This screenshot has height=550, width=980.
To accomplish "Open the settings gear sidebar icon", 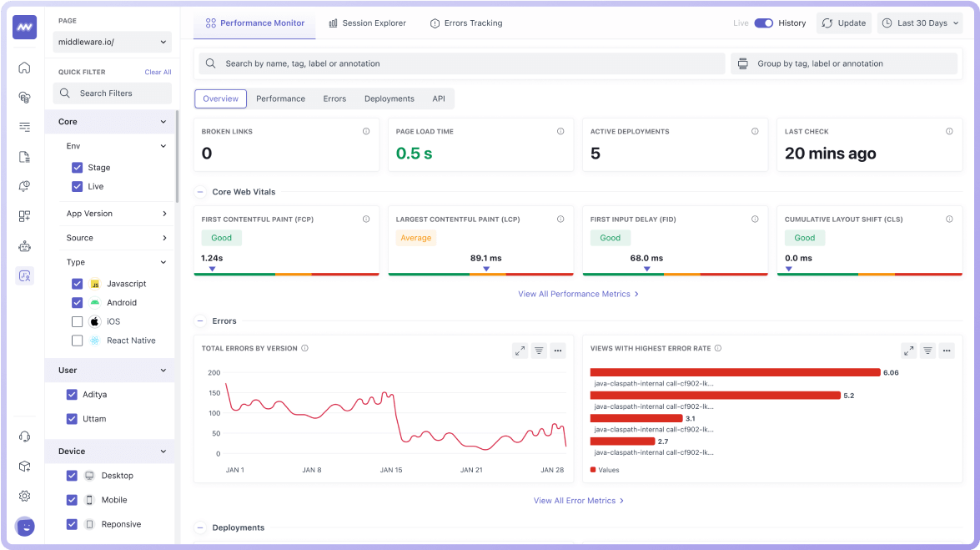I will pyautogui.click(x=24, y=497).
